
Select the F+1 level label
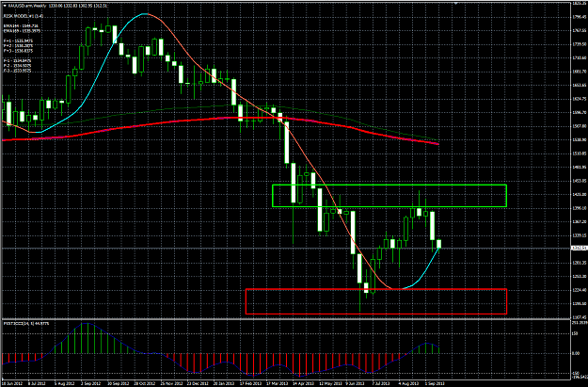pos(18,40)
